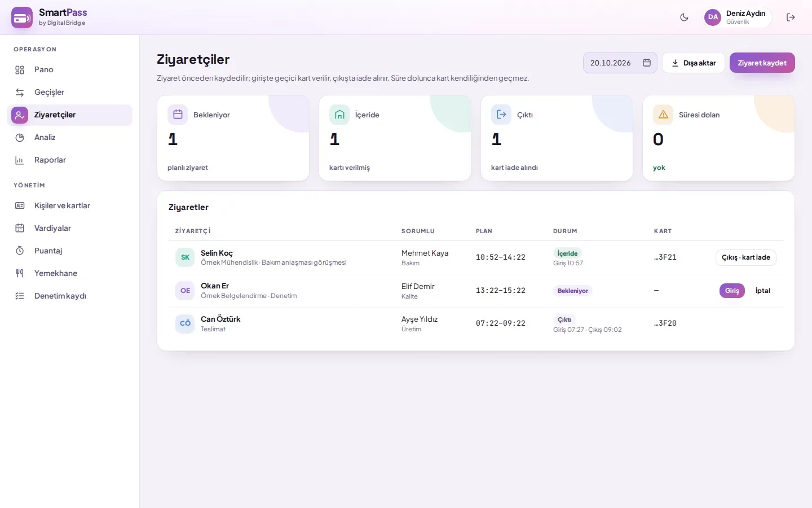812x508 pixels.
Task: Click the Bekleniyor card calendar icon
Action: pyautogui.click(x=178, y=115)
